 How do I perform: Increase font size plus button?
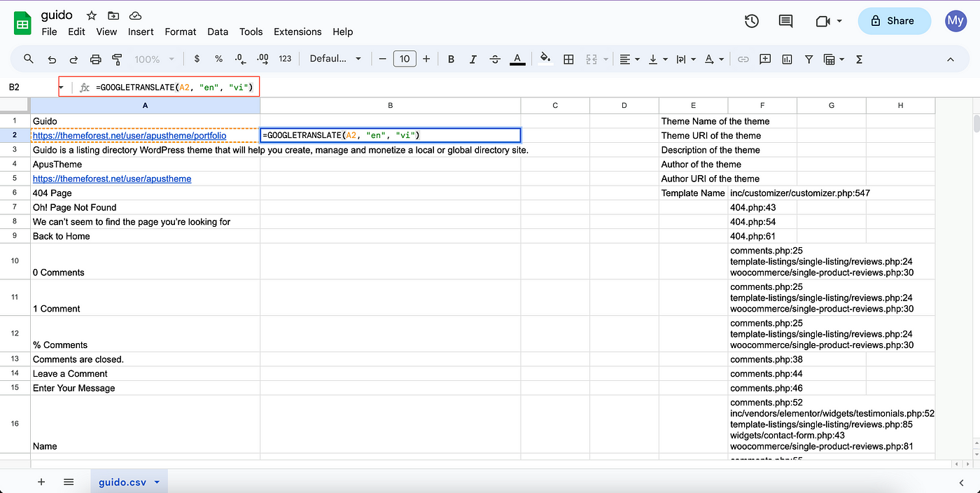click(426, 59)
